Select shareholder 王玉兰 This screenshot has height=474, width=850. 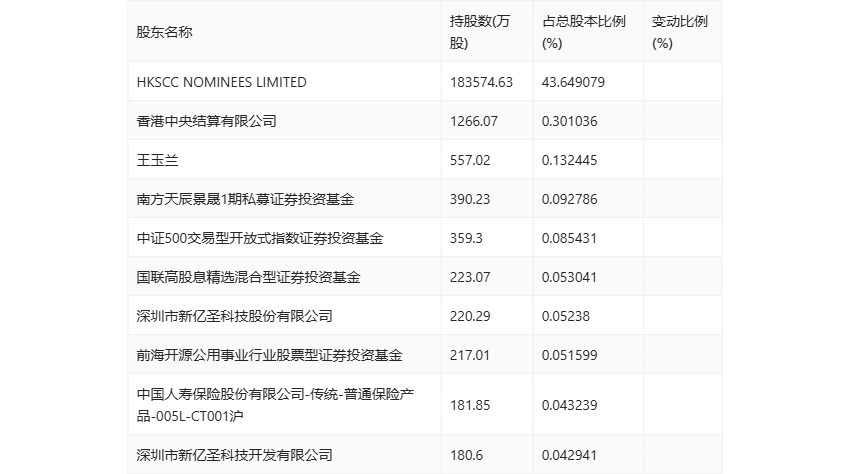coord(157,160)
